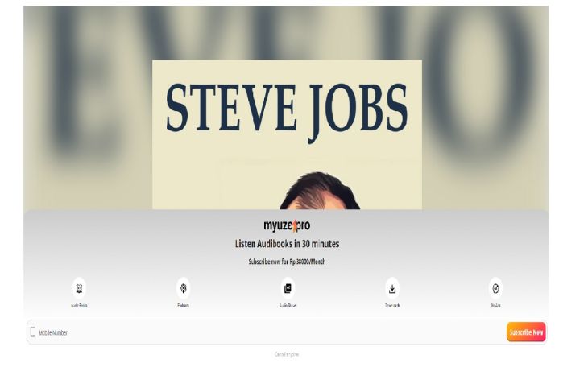Screen dimensions: 588x392
Task: Click the portrait illustration on book cover
Action: tap(320, 191)
